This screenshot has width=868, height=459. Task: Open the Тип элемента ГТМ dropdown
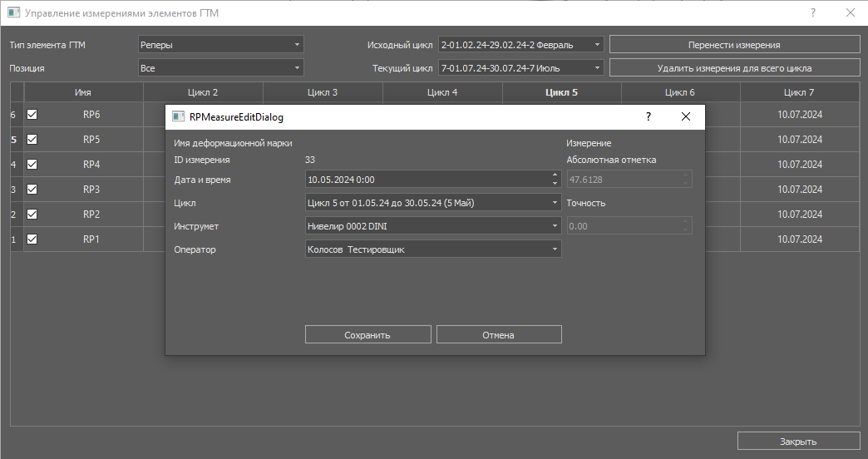[x=220, y=45]
